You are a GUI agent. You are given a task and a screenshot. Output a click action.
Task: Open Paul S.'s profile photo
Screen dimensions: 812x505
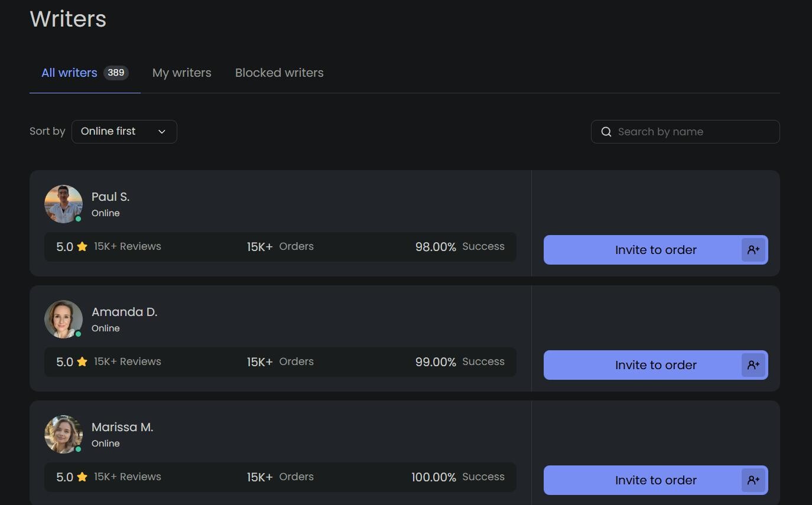[x=63, y=204]
